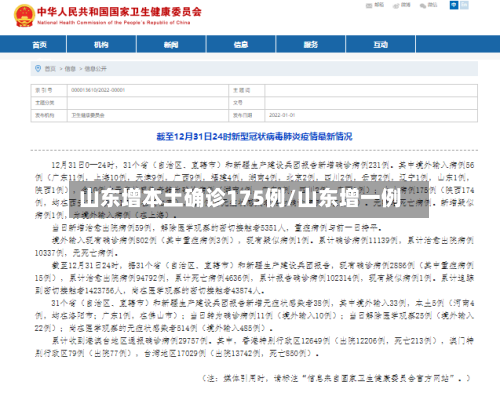Screen dimensions: 500x400
Task: Click the Weibo text label beside its icon
Action: tap(406, 5)
